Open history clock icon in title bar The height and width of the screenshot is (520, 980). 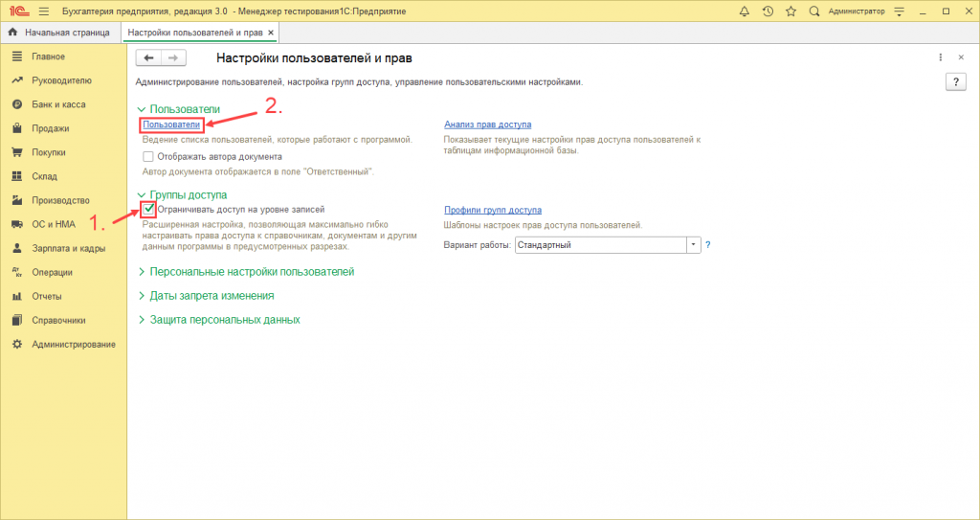[768, 11]
